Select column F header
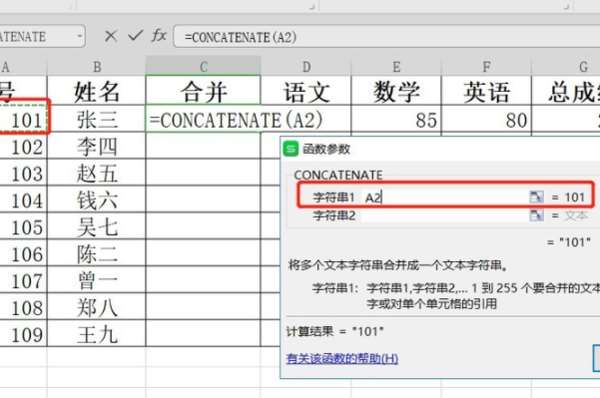 (486, 67)
